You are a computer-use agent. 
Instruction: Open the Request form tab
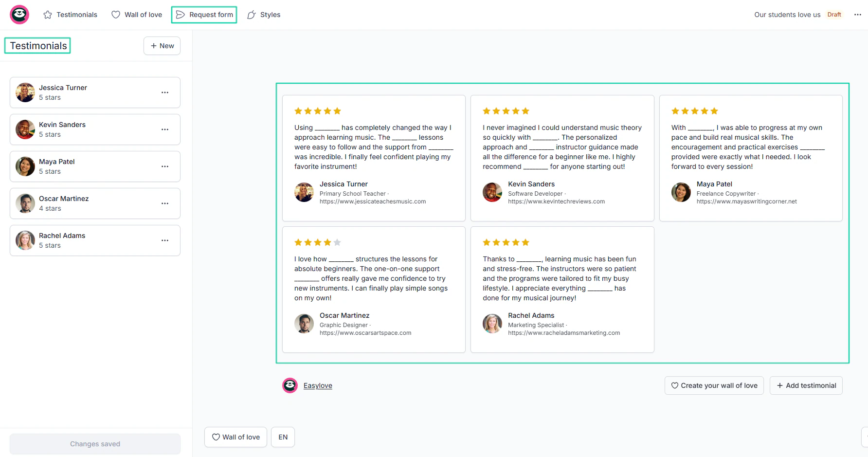(204, 15)
